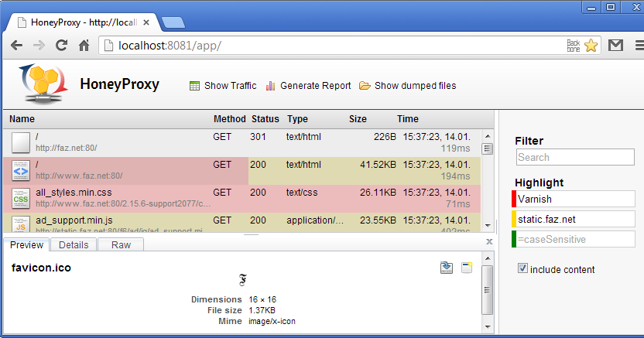Click the dumped files folder icon
Screen dimensions: 644x338
point(365,86)
